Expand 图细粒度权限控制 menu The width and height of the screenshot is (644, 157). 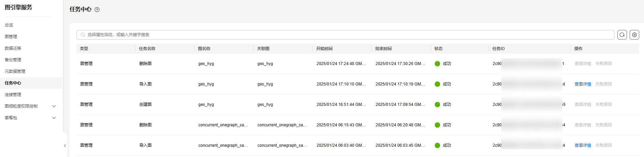click(x=54, y=106)
